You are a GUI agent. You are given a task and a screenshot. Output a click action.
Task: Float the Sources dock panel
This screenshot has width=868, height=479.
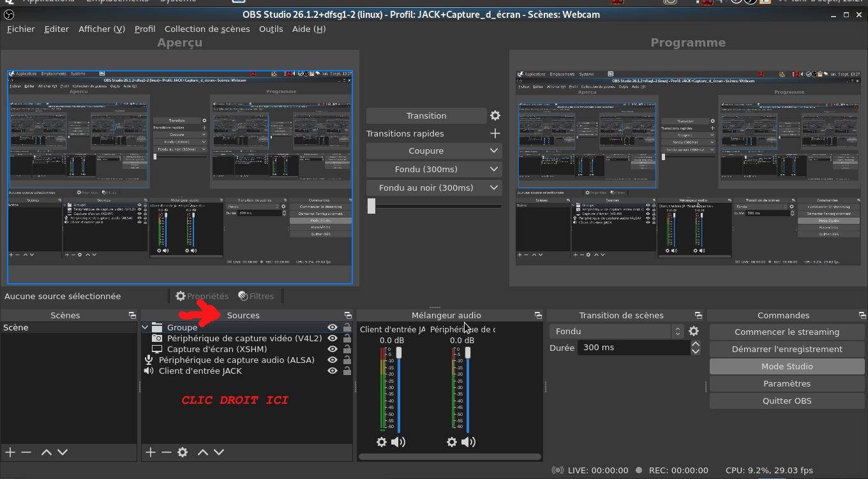point(348,315)
